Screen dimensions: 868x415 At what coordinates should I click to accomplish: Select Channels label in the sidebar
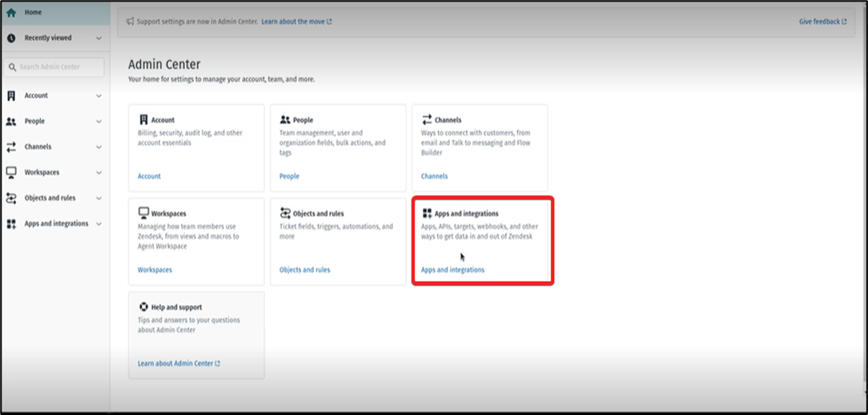38,147
